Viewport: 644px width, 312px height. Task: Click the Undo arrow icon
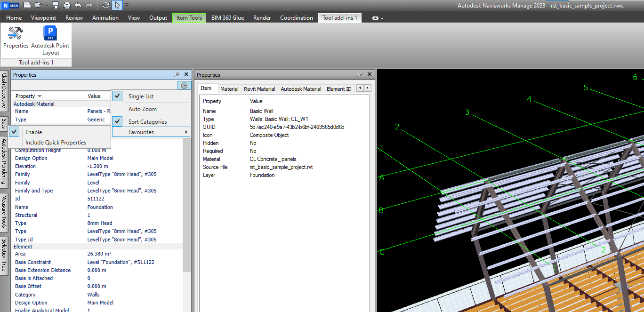(x=78, y=5)
